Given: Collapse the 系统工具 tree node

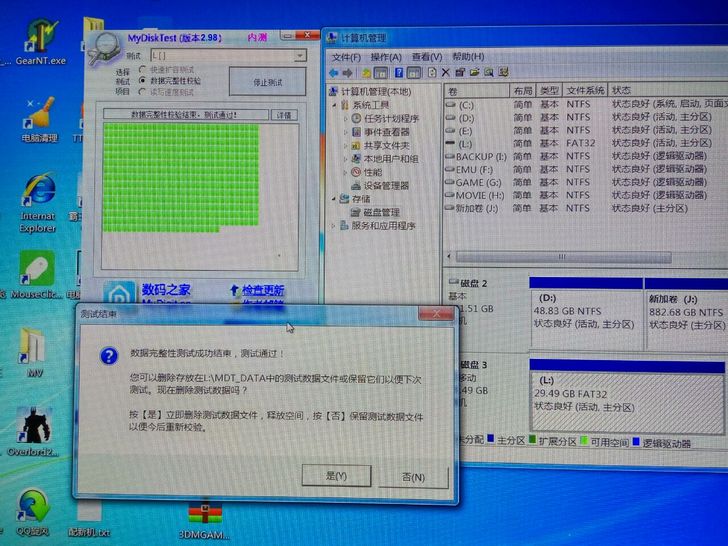Looking at the screenshot, I should click(x=334, y=106).
